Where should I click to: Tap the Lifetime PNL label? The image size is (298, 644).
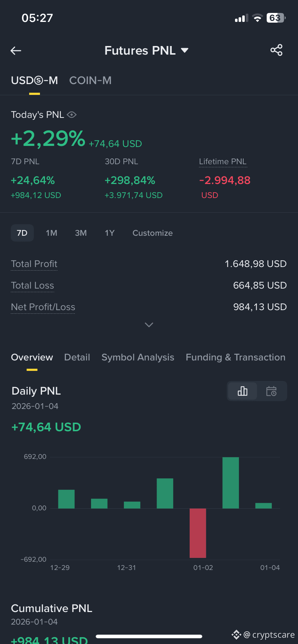point(223,162)
